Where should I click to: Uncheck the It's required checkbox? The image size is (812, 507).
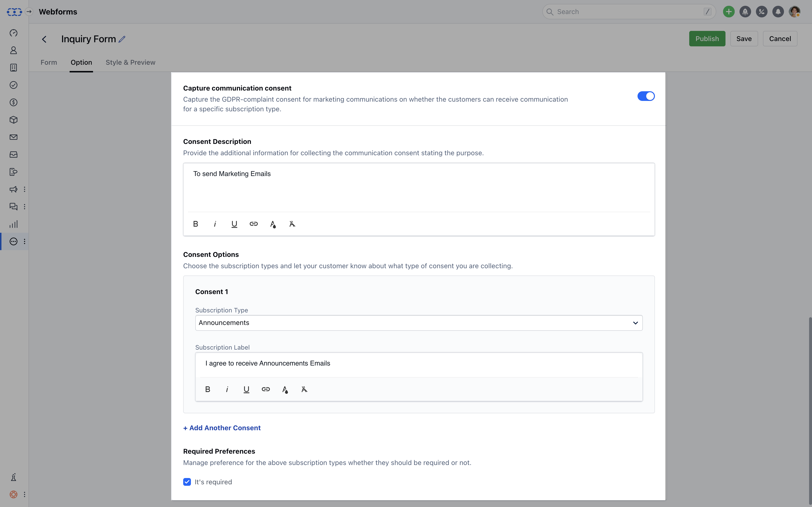point(187,482)
